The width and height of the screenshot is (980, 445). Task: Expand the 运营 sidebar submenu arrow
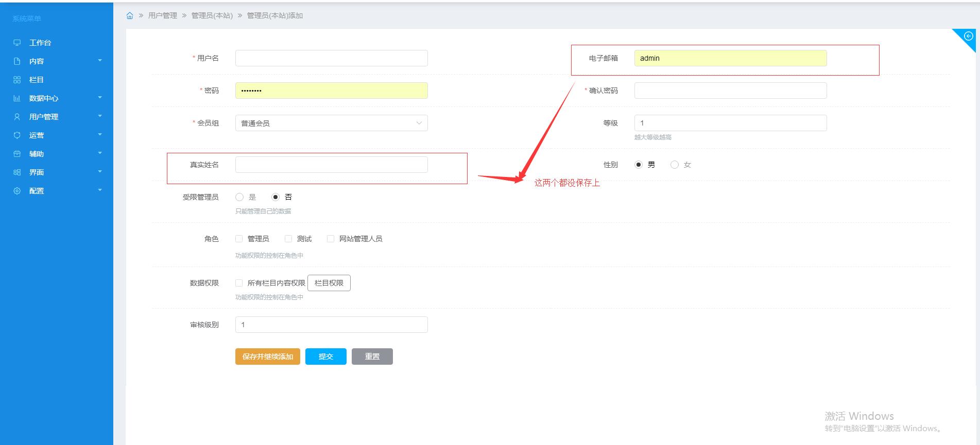point(100,135)
